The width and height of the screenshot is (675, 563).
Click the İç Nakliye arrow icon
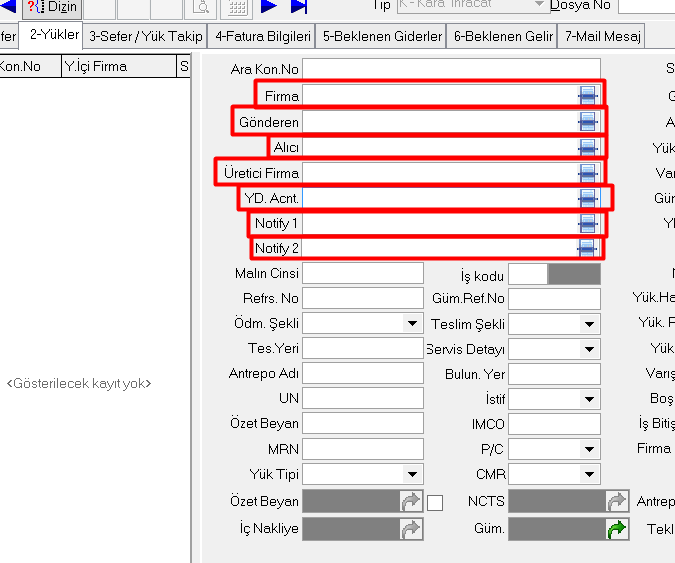(411, 529)
